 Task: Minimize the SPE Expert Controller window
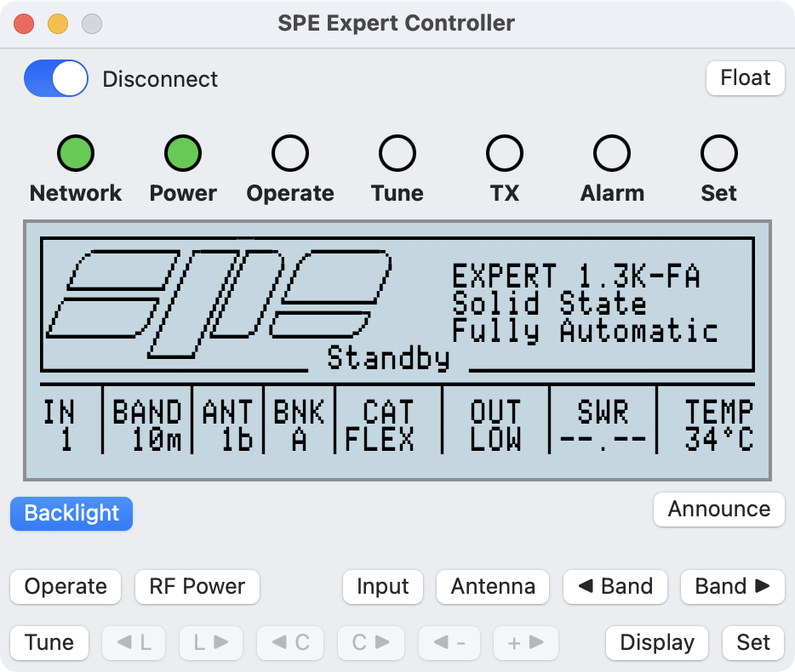tap(58, 24)
